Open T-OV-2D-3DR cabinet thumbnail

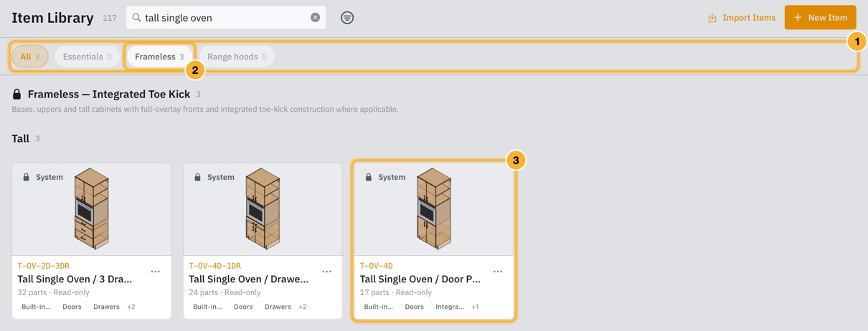pos(92,208)
